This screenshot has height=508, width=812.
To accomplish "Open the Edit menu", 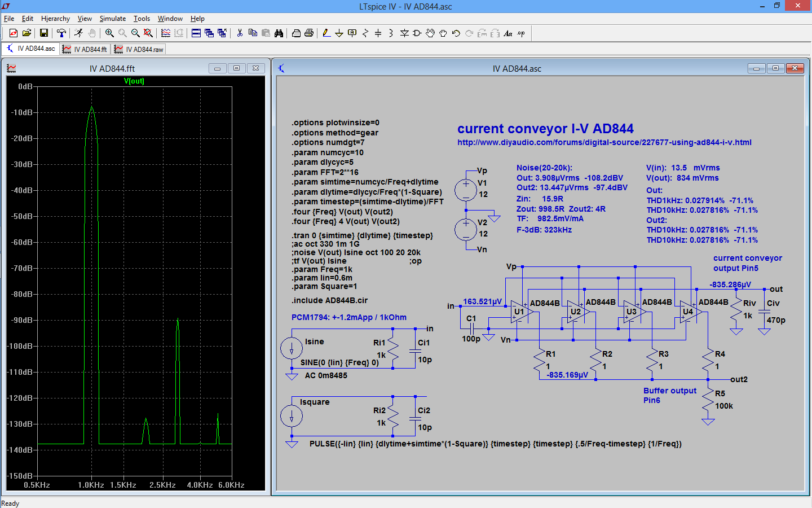I will (28, 19).
